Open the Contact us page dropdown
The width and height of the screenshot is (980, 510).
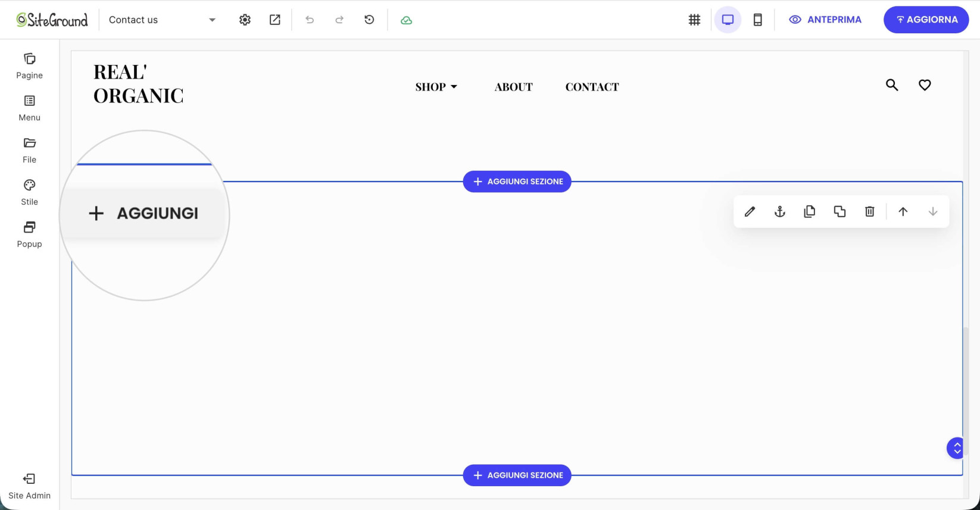tap(163, 20)
